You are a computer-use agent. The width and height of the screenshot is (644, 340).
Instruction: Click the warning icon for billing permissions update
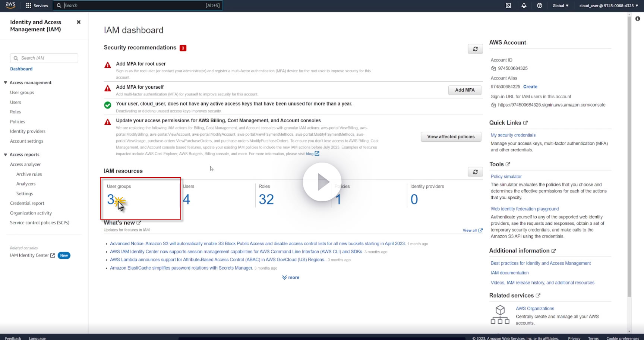click(108, 122)
